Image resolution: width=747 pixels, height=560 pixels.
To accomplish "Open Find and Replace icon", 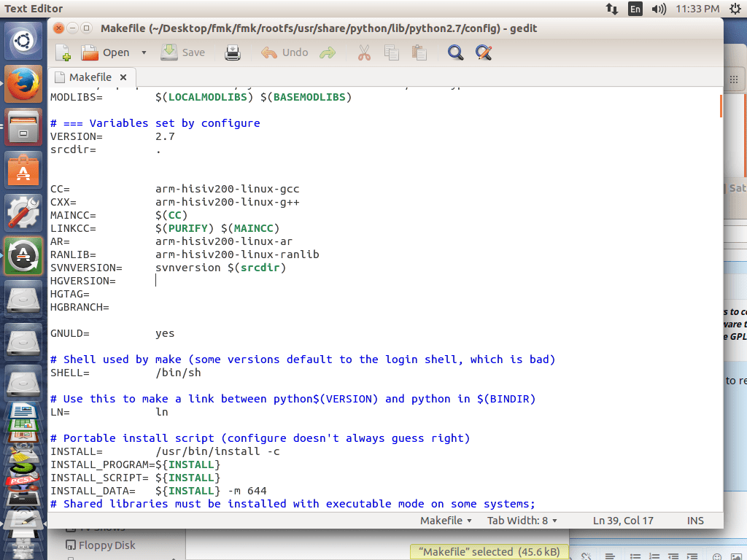I will [x=484, y=52].
